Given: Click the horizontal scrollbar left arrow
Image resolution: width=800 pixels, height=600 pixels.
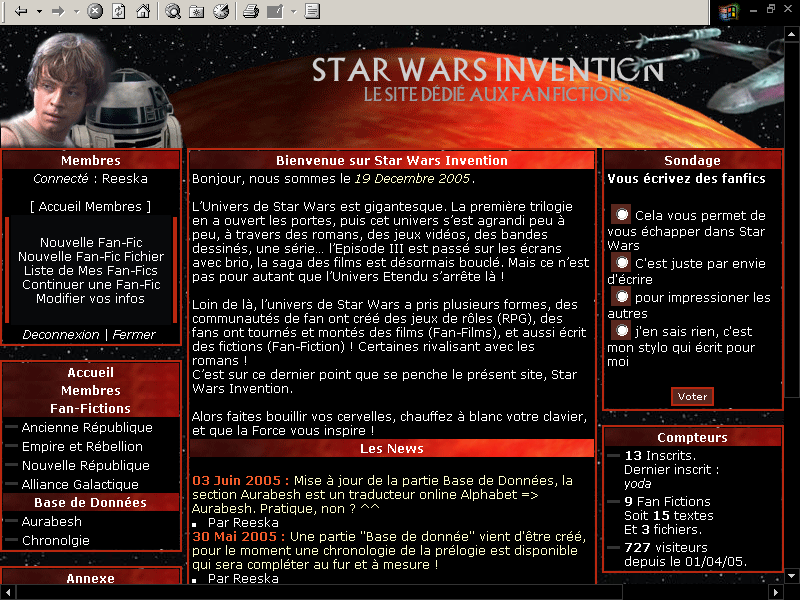Looking at the screenshot, I should [8, 592].
